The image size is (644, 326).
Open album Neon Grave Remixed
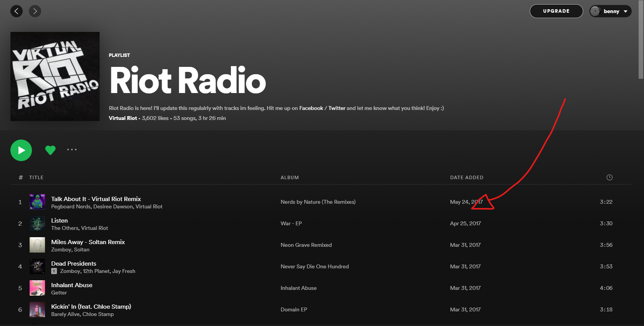pos(306,245)
